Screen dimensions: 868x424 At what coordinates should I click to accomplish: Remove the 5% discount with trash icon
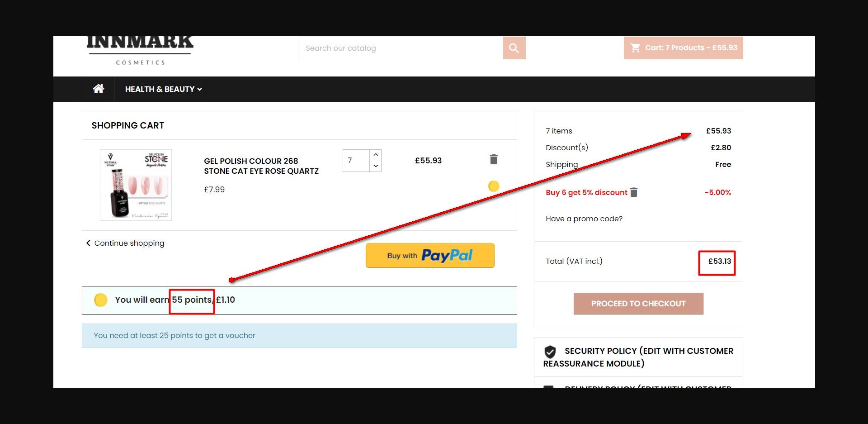pyautogui.click(x=634, y=192)
